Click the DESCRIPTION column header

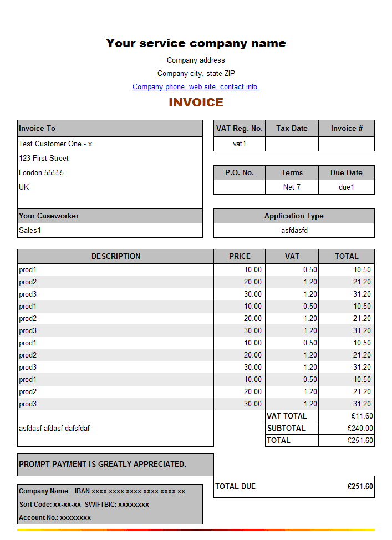click(x=115, y=257)
